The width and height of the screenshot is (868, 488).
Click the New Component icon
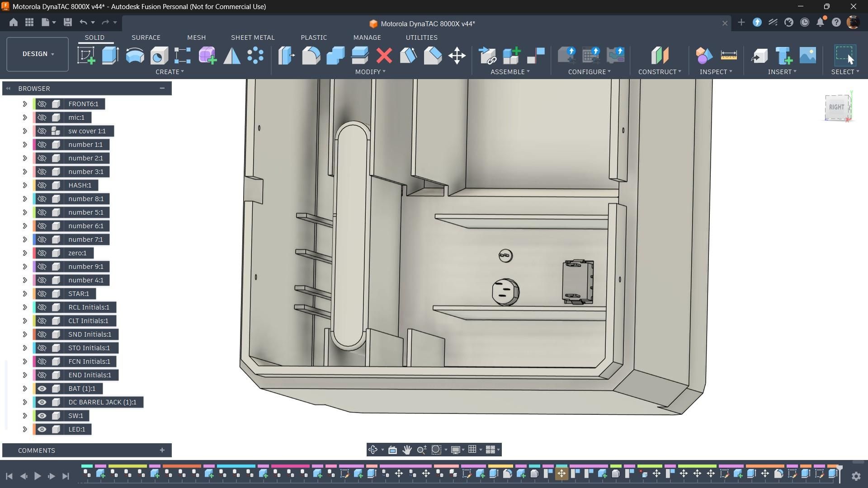click(512, 56)
